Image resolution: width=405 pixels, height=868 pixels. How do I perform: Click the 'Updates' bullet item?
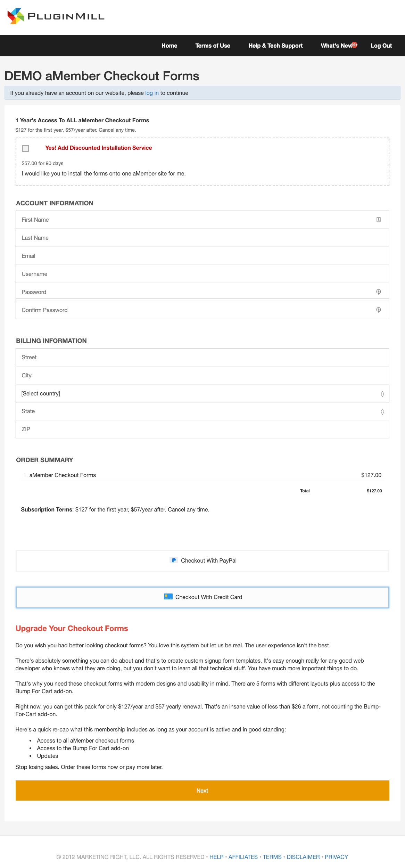coord(48,756)
